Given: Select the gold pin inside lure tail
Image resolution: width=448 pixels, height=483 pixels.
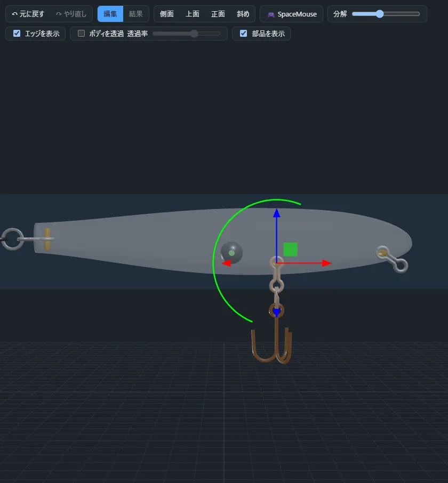Looking at the screenshot, I should click(47, 239).
